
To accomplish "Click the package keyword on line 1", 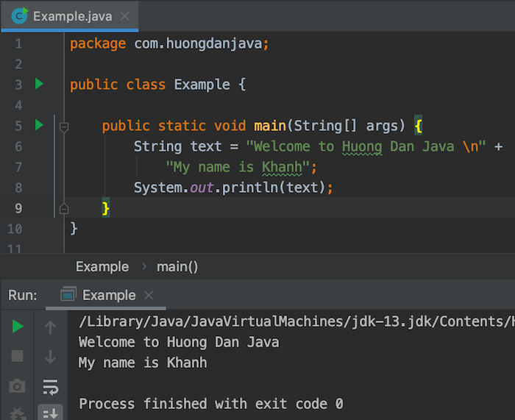I will pos(98,44).
